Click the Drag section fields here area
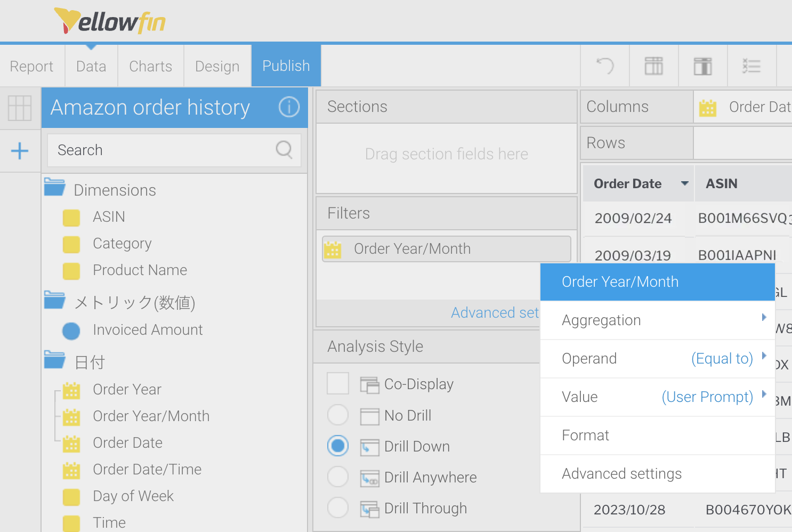This screenshot has width=792, height=532. (447, 158)
